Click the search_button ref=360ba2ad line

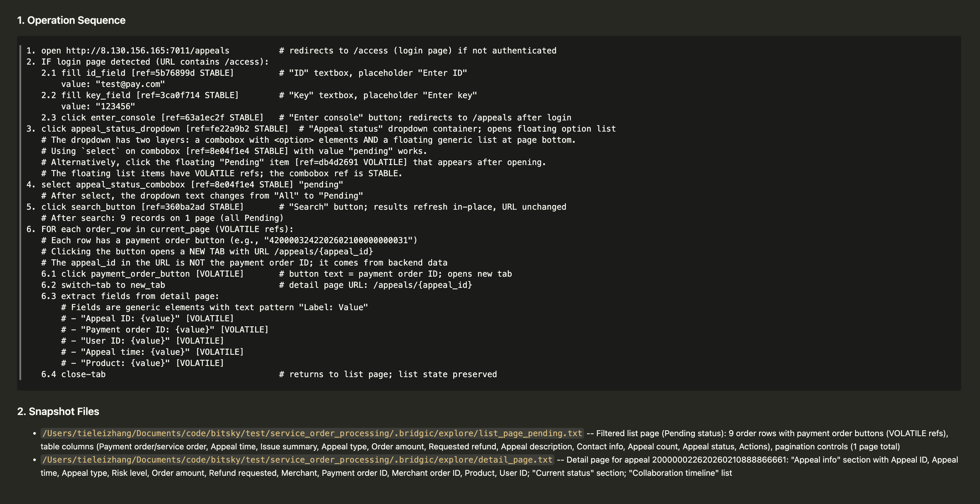pos(142,207)
